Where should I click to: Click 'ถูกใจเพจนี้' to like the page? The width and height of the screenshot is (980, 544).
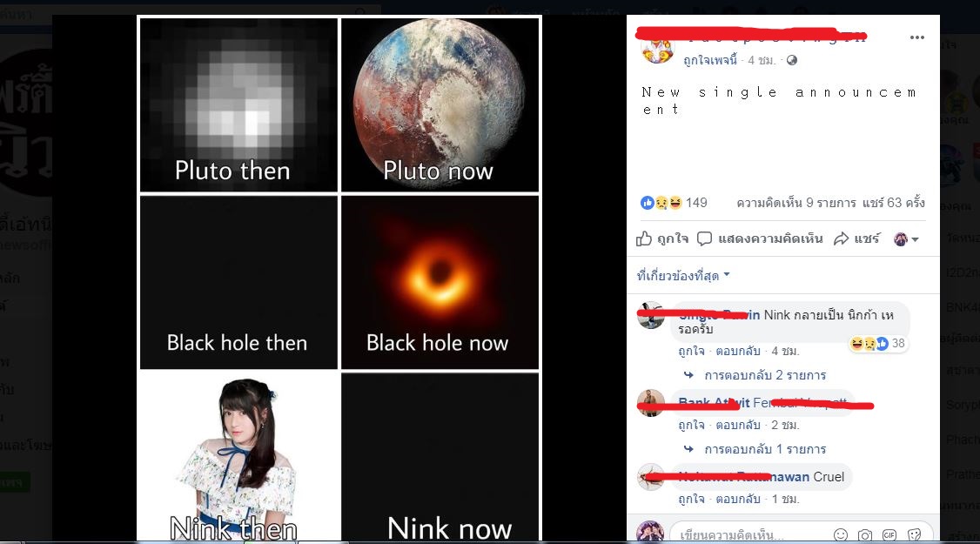[710, 60]
